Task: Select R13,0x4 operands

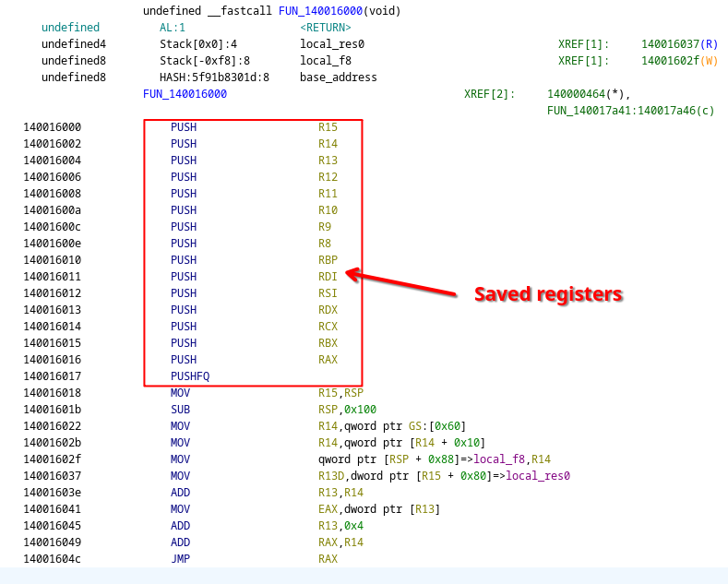Action: (x=340, y=526)
